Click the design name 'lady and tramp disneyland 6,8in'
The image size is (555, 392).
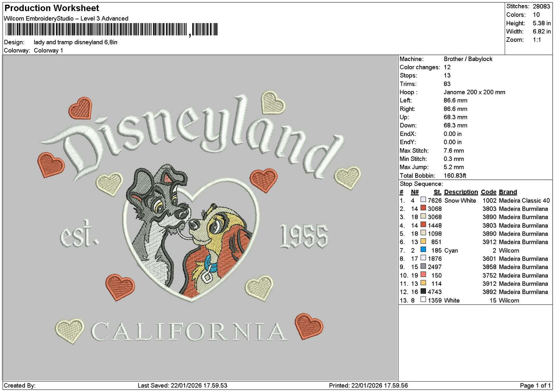pos(76,42)
